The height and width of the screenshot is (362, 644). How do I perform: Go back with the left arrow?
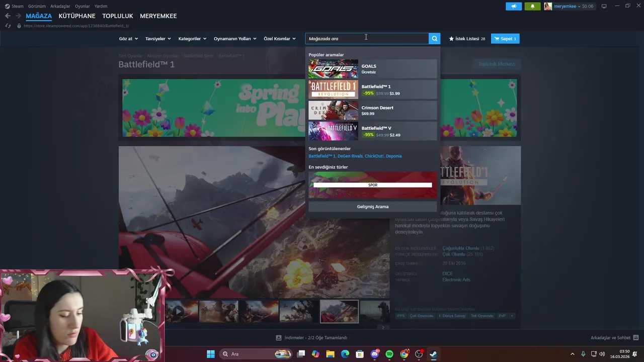coord(8,16)
